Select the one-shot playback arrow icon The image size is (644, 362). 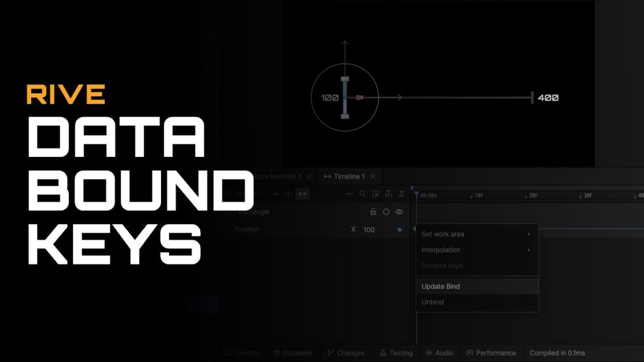tap(274, 194)
